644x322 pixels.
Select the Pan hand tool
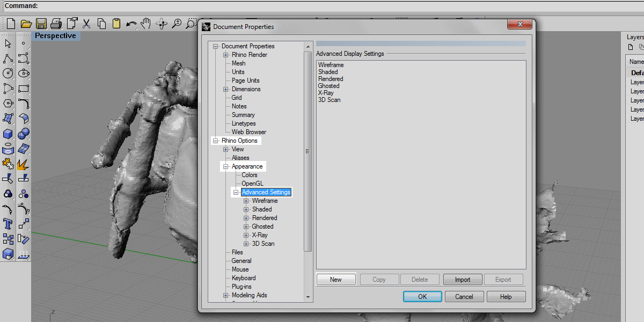pyautogui.click(x=146, y=24)
